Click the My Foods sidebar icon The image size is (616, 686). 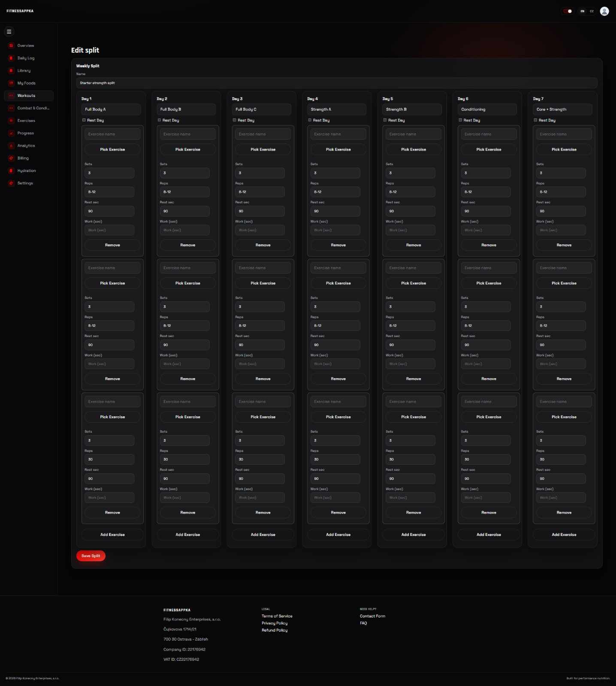click(x=11, y=83)
